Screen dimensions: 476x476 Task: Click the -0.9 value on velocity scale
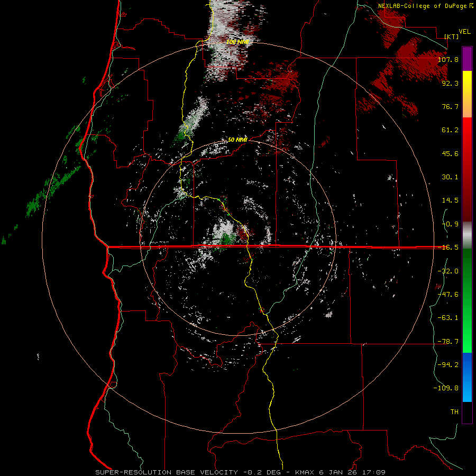(450, 224)
